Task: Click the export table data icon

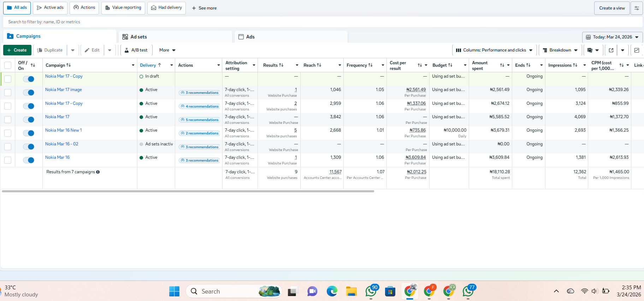Action: click(611, 50)
